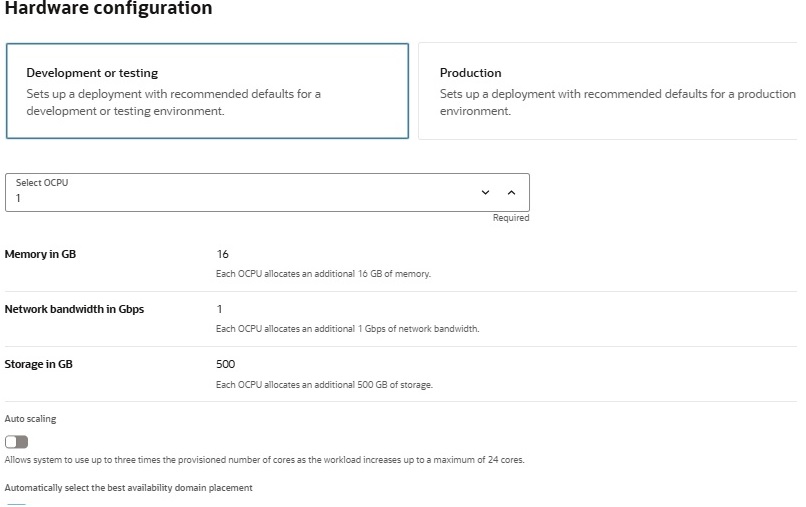Click the Memory in GB label
This screenshot has width=806, height=507.
pos(40,254)
